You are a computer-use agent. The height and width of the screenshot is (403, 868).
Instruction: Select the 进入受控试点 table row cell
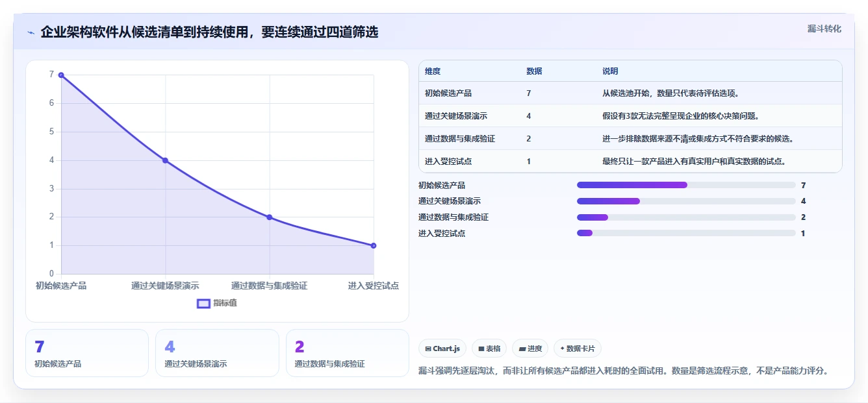(448, 162)
